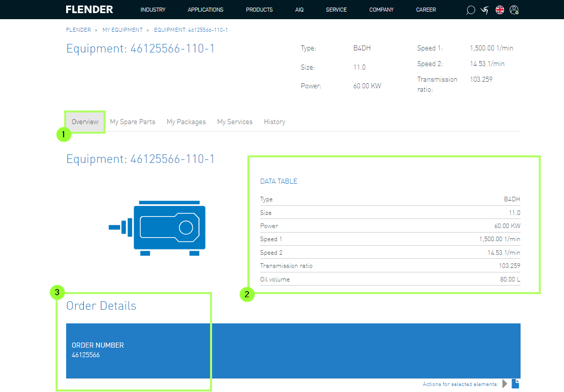Open the SERVICE menu
Screen dimensions: 564x392
(336, 10)
